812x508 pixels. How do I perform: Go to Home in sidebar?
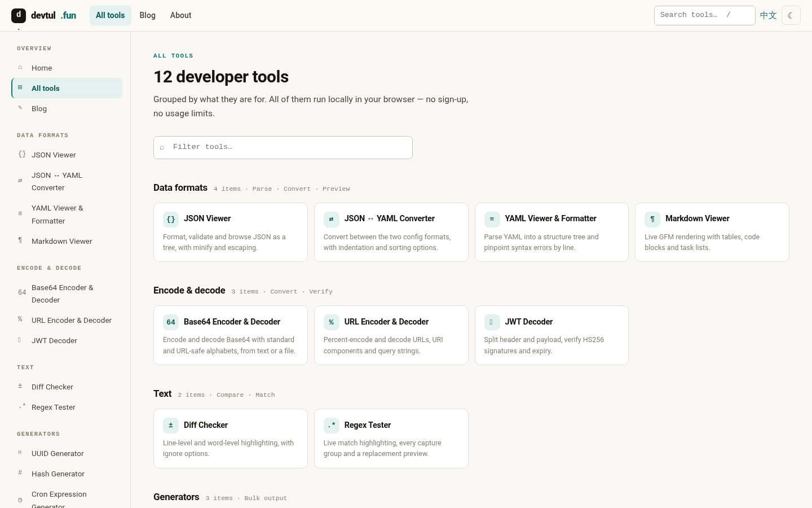pyautogui.click(x=67, y=68)
